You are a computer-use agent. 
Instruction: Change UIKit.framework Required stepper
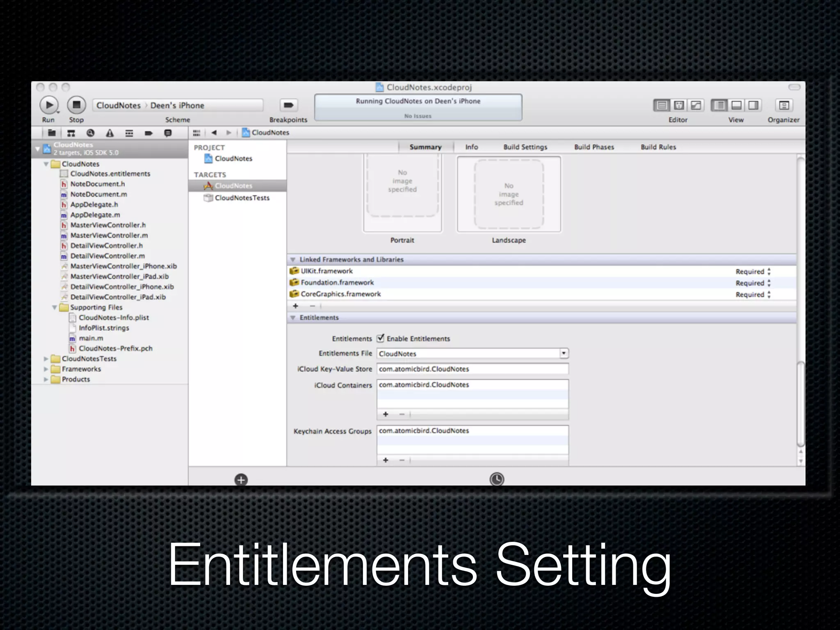coord(769,272)
